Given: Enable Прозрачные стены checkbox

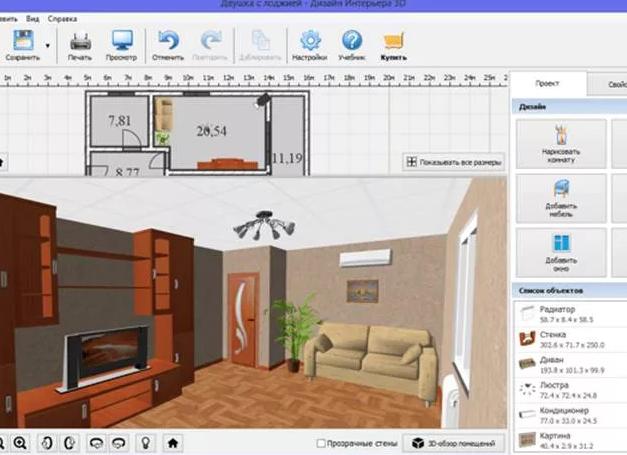Looking at the screenshot, I should pos(320,442).
